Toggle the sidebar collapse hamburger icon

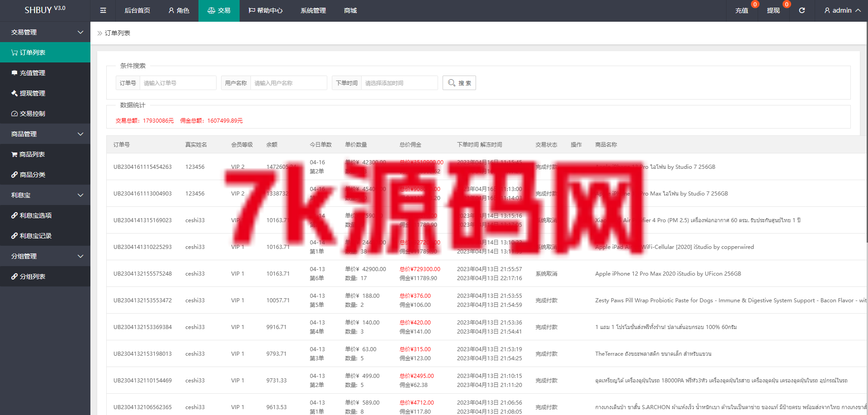pyautogui.click(x=103, y=10)
